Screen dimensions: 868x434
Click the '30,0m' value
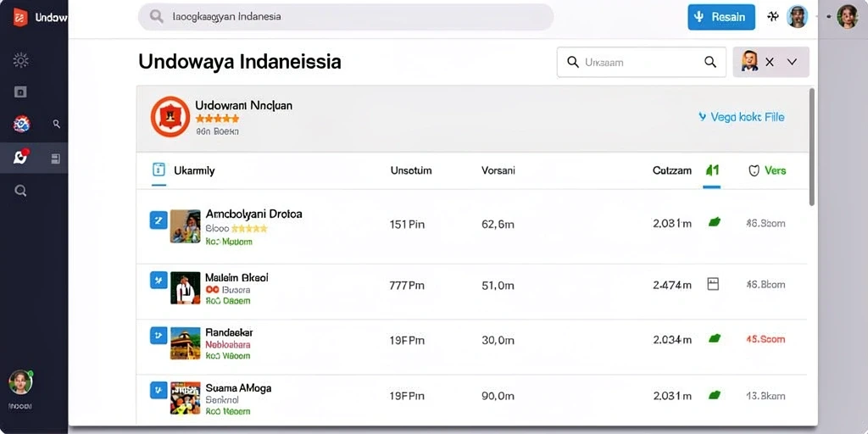coord(498,341)
